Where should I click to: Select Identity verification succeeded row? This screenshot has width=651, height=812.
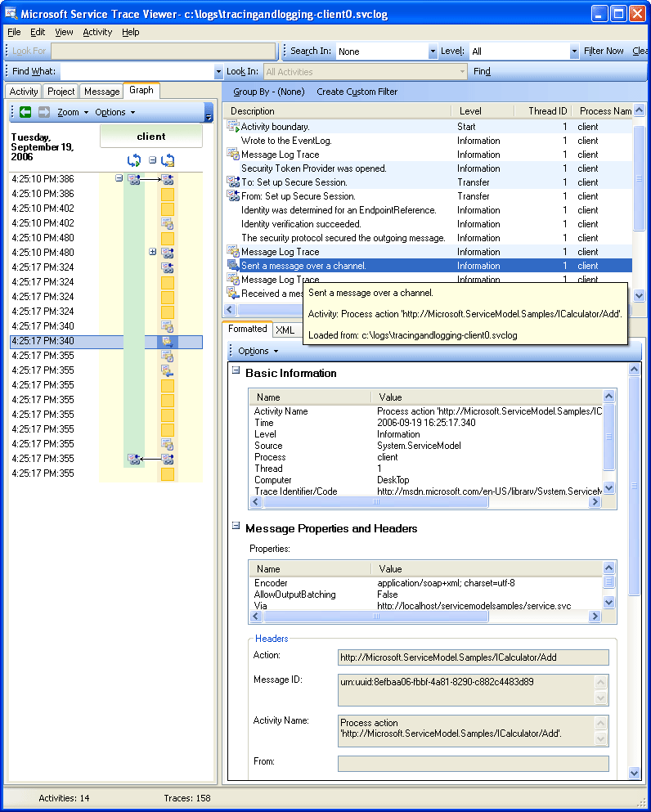[429, 224]
